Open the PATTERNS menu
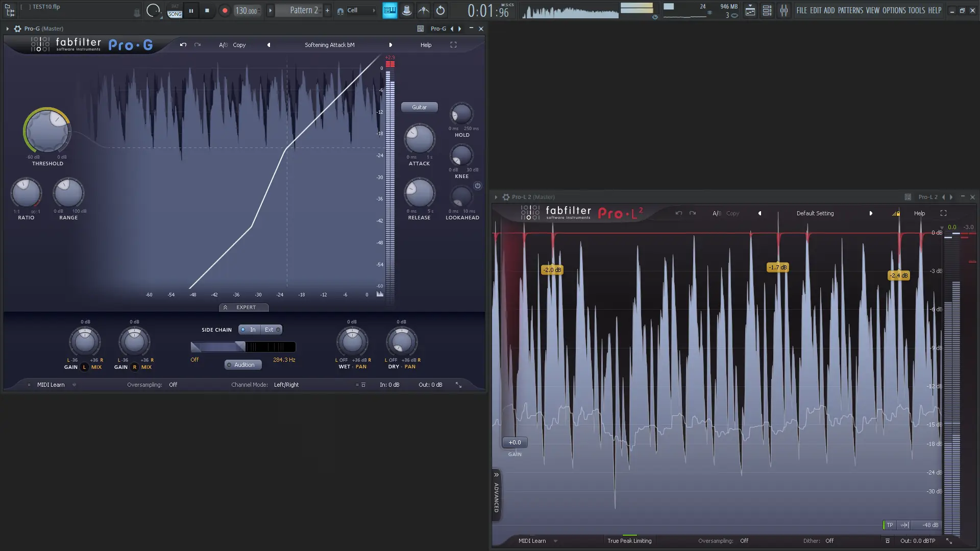The image size is (980, 551). pyautogui.click(x=850, y=10)
